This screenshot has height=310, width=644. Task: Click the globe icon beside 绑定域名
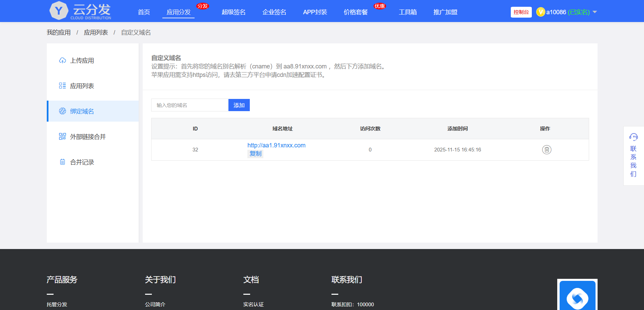[62, 111]
